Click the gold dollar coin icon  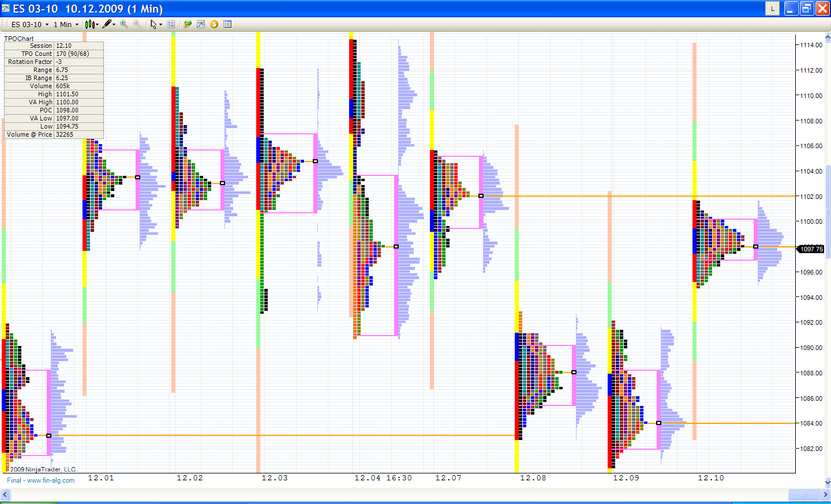pyautogui.click(x=214, y=24)
